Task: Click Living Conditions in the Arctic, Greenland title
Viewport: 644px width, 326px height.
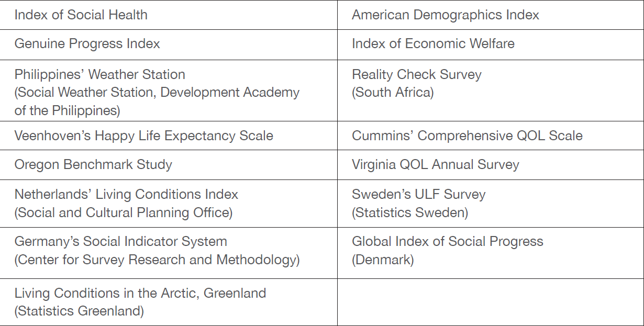Action: 140,293
